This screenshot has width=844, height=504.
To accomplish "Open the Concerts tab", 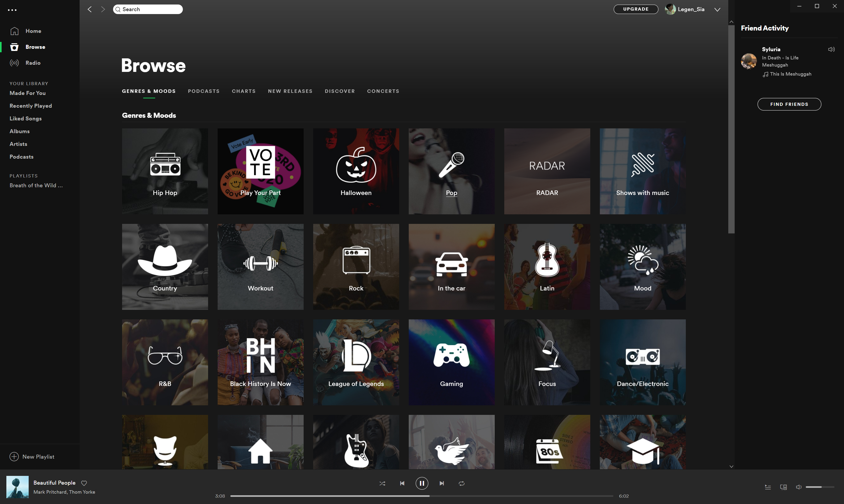I will pos(383,91).
